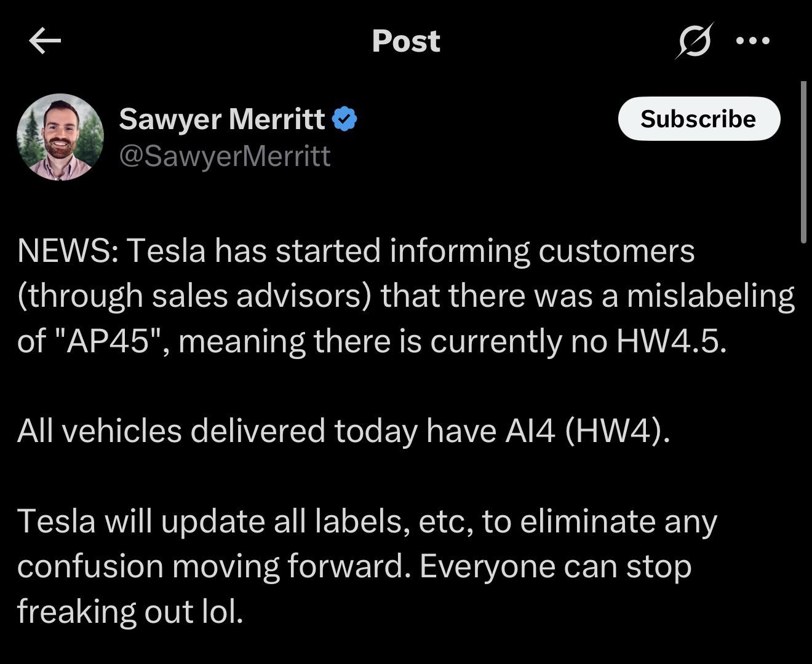
Task: Click the word NEWS: in the post
Action: pyautogui.click(x=68, y=251)
